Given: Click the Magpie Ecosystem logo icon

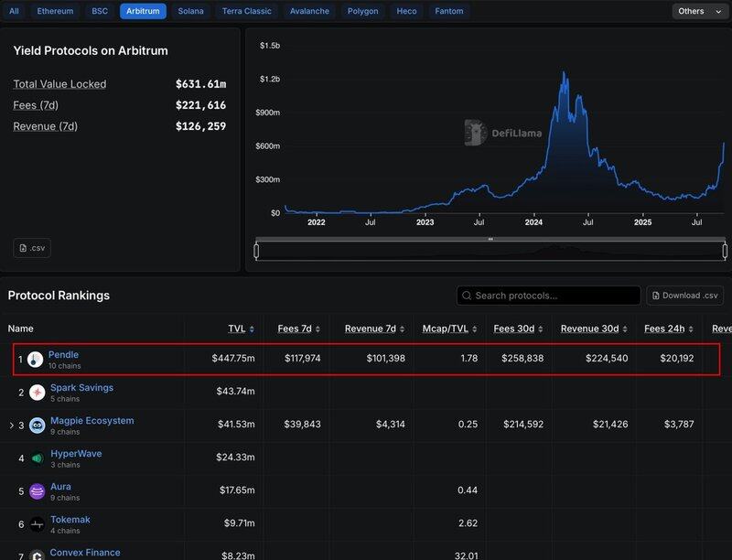Looking at the screenshot, I should pyautogui.click(x=37, y=425).
